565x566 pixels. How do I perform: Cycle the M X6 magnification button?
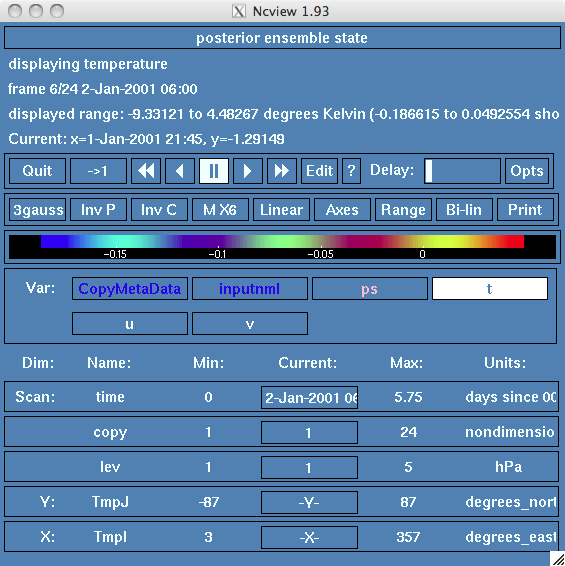click(220, 209)
